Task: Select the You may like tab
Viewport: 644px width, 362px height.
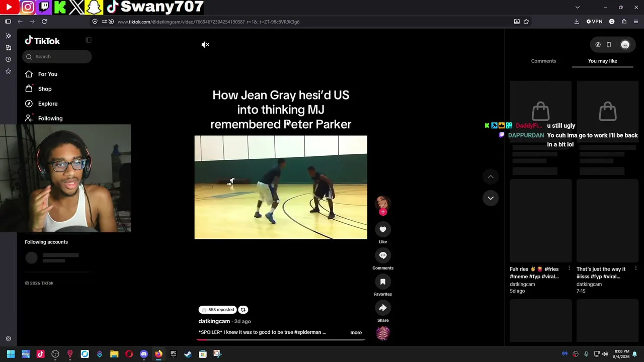Action: [602, 61]
